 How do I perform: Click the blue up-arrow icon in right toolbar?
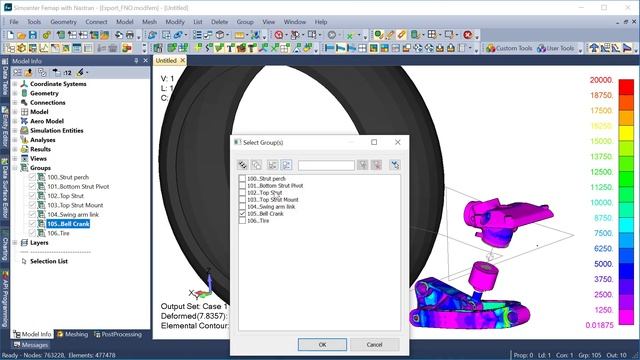click(x=593, y=48)
